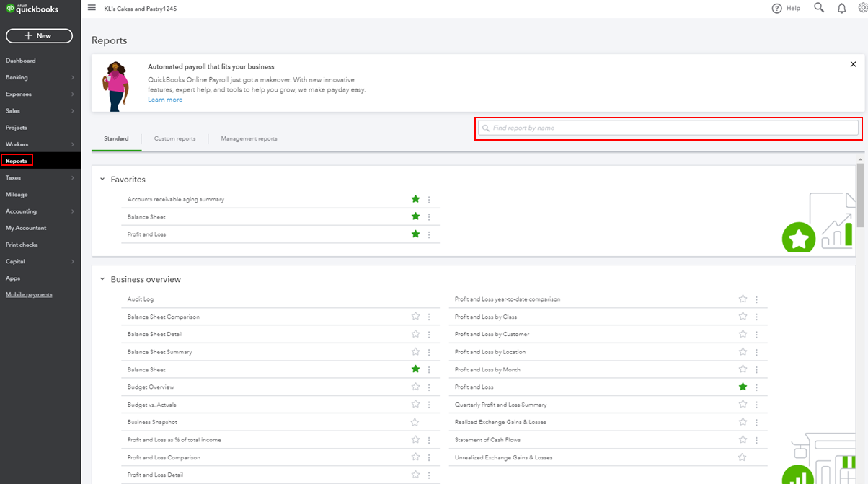Click the New button
The height and width of the screenshot is (484, 868).
[39, 36]
